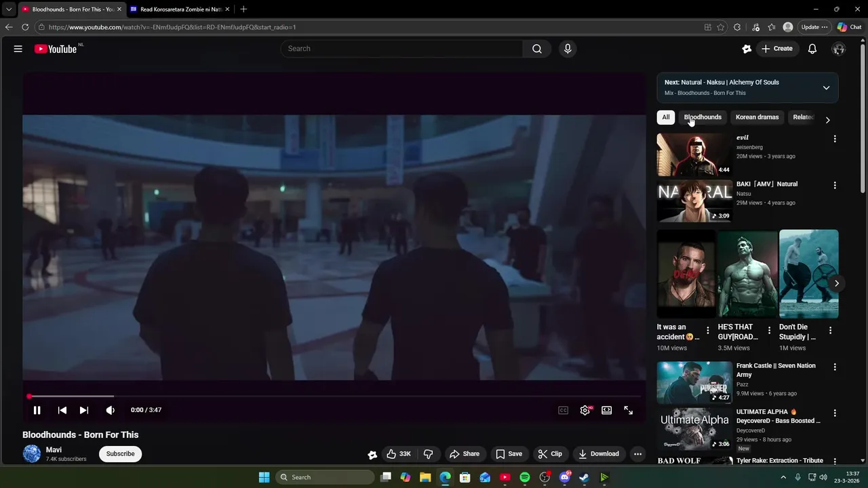Add page to favorites star
This screenshot has height=488, width=868.
coord(721,27)
